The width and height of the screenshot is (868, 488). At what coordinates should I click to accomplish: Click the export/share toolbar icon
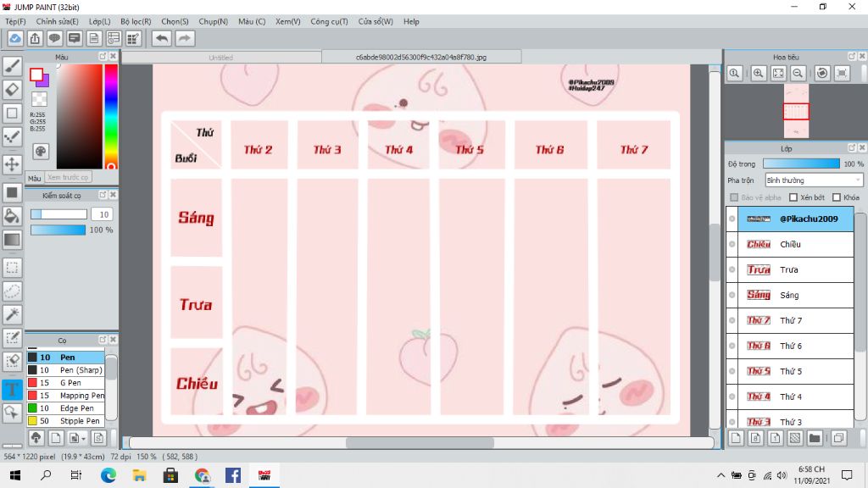click(x=35, y=38)
